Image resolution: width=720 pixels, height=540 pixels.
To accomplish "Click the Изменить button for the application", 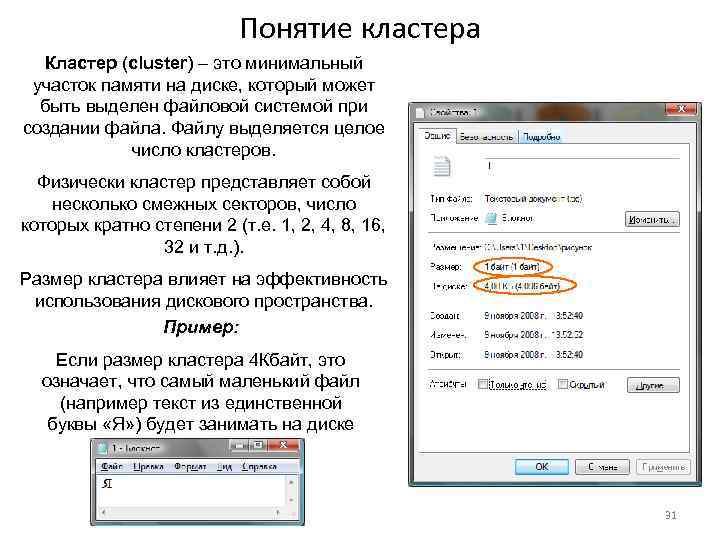I will pyautogui.click(x=652, y=219).
